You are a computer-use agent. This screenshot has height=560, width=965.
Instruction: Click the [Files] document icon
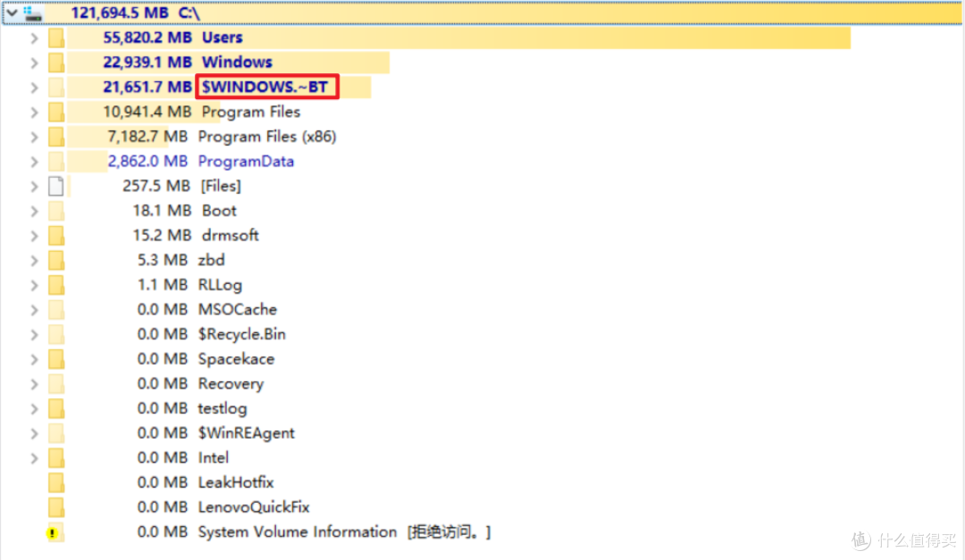(x=56, y=186)
